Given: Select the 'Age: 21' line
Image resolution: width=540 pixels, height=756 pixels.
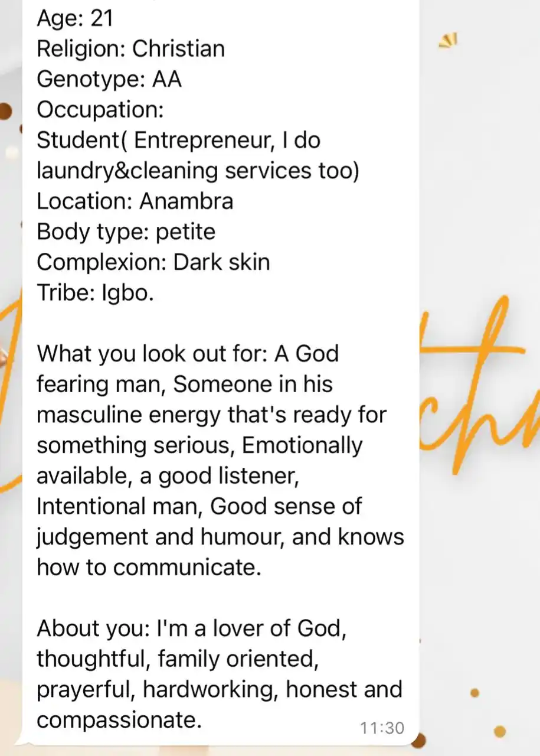Looking at the screenshot, I should (x=74, y=18).
